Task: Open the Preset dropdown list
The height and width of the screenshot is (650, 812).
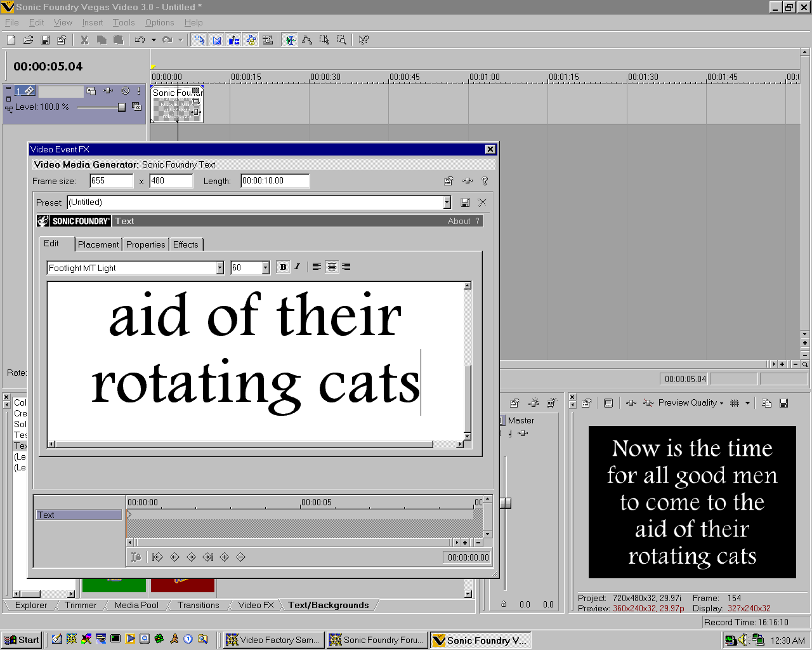Action: point(447,202)
